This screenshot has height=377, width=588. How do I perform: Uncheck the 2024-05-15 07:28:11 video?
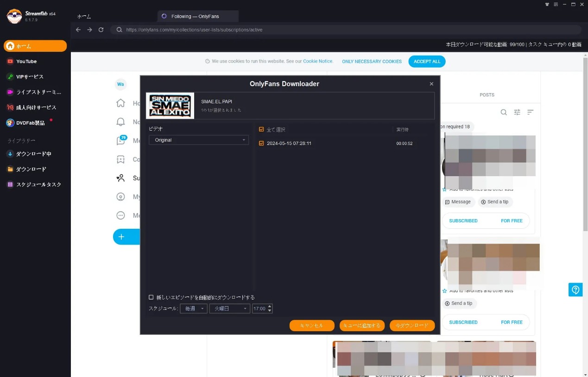coord(261,144)
